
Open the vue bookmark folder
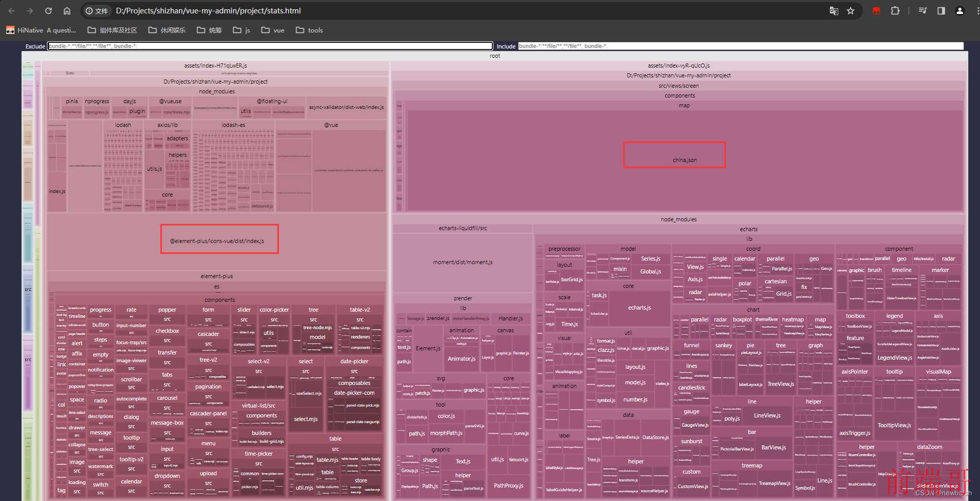(x=273, y=30)
